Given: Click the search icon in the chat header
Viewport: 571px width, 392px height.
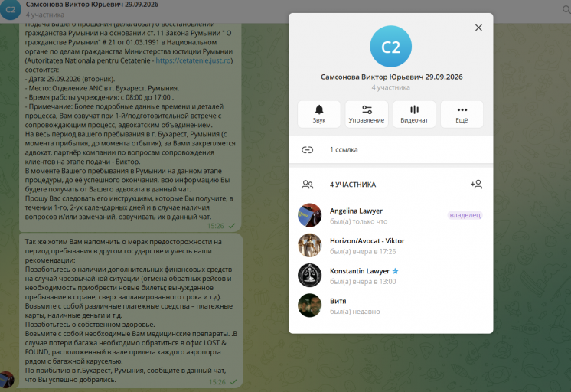Looking at the screenshot, I should click(566, 9).
